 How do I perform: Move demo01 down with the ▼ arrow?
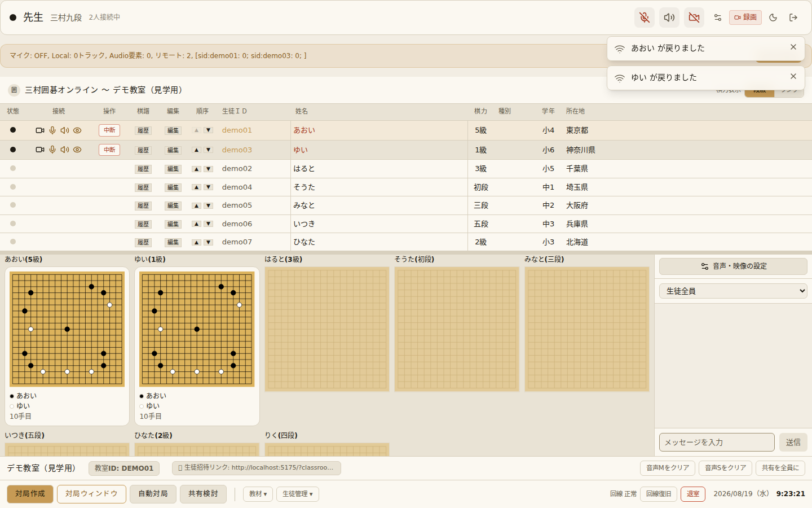(x=208, y=130)
